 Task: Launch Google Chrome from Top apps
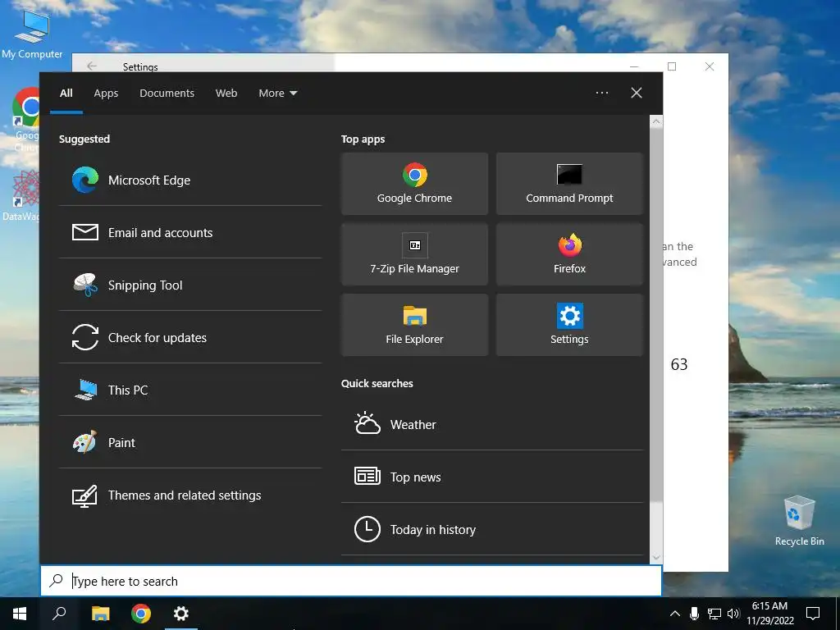point(414,184)
